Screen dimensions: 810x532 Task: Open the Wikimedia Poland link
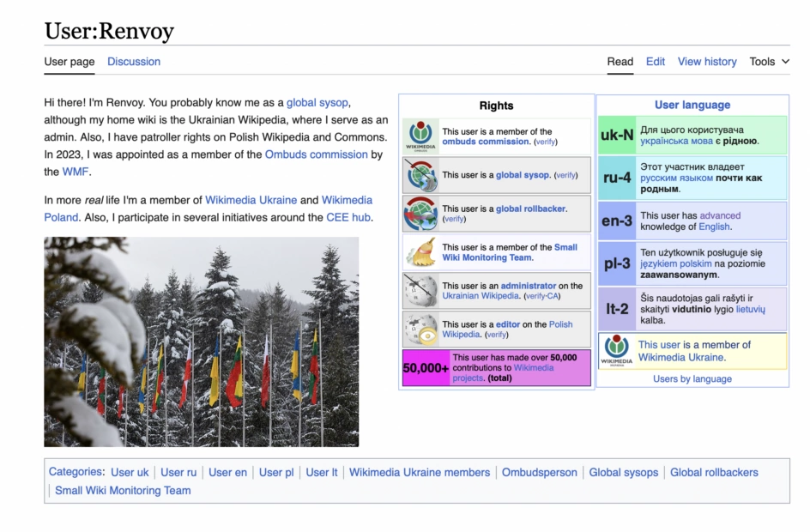[x=209, y=209]
